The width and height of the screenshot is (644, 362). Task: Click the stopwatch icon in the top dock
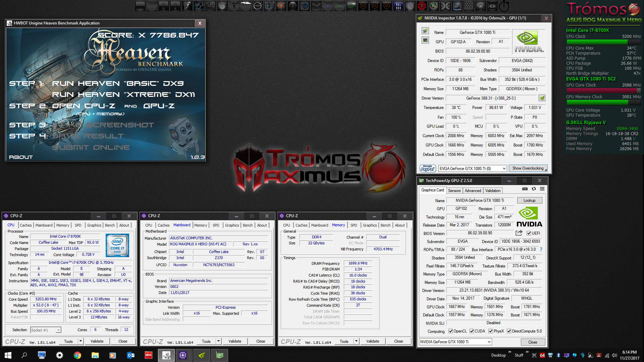[x=504, y=6]
